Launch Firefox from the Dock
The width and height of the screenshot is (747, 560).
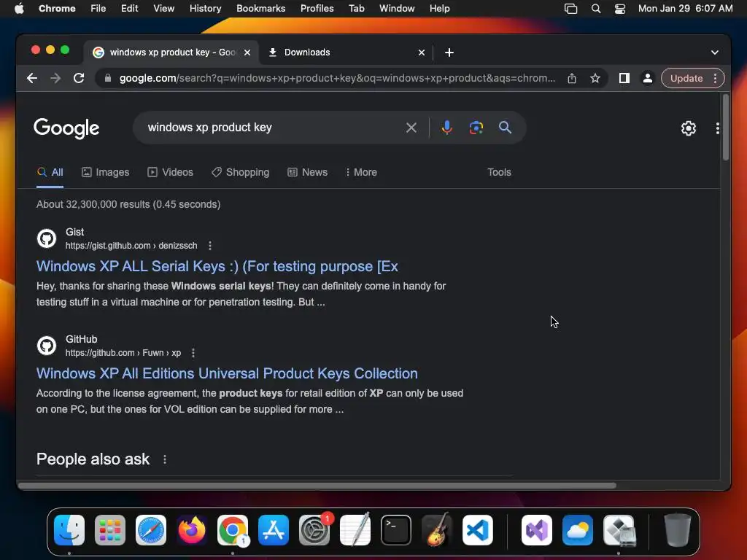click(192, 530)
